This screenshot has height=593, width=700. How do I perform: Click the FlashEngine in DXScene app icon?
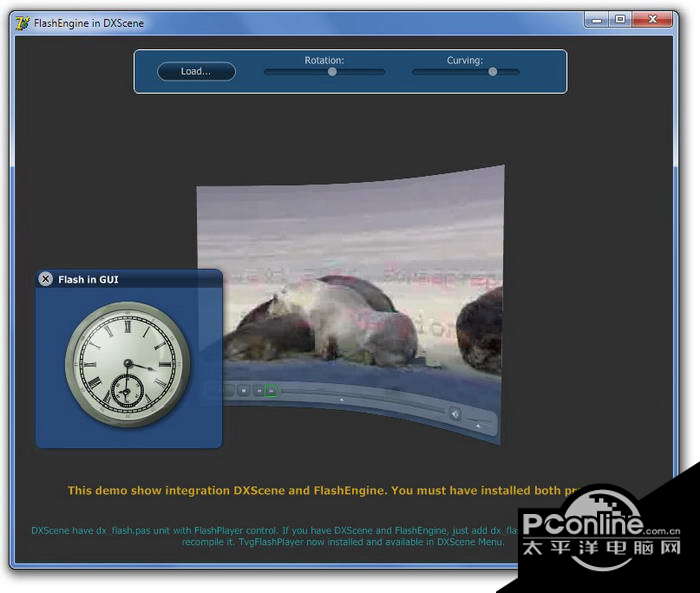point(23,23)
